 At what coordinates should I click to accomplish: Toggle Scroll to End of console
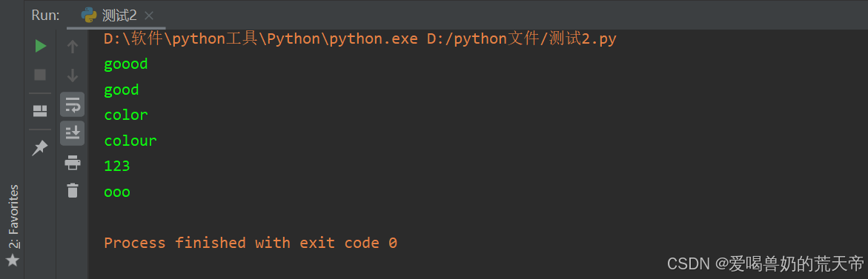(73, 133)
